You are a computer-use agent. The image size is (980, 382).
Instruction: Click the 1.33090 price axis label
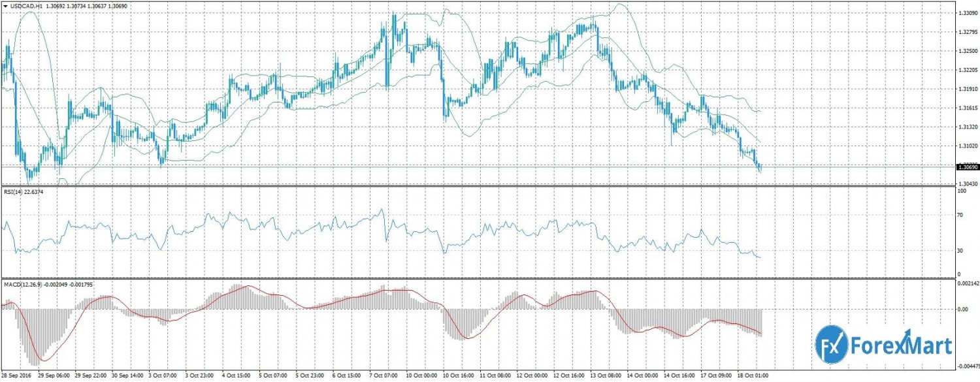(x=967, y=13)
